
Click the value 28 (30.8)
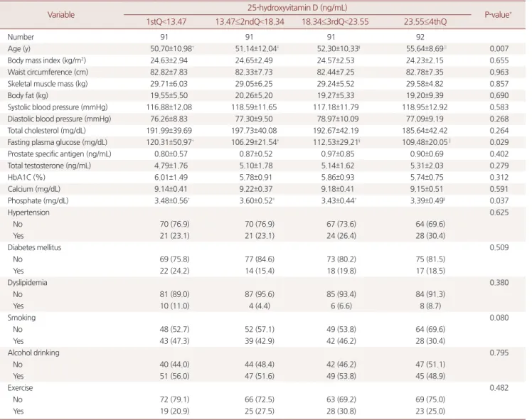[x=341, y=411]
